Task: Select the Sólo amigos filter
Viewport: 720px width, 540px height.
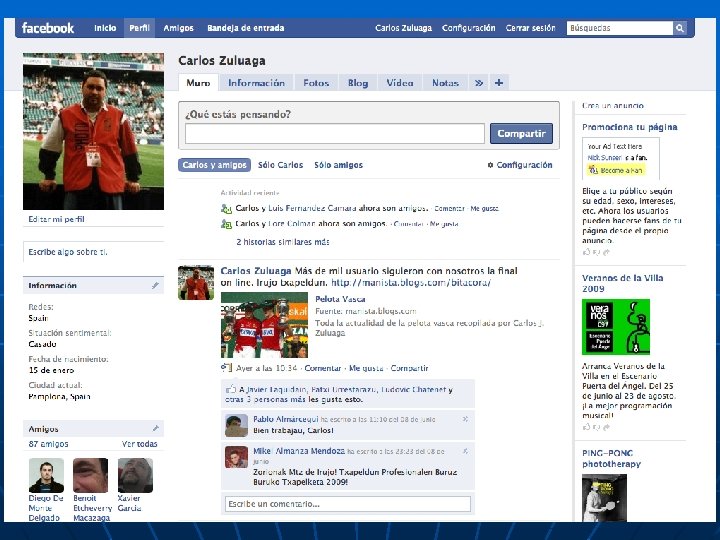Action: [x=338, y=165]
